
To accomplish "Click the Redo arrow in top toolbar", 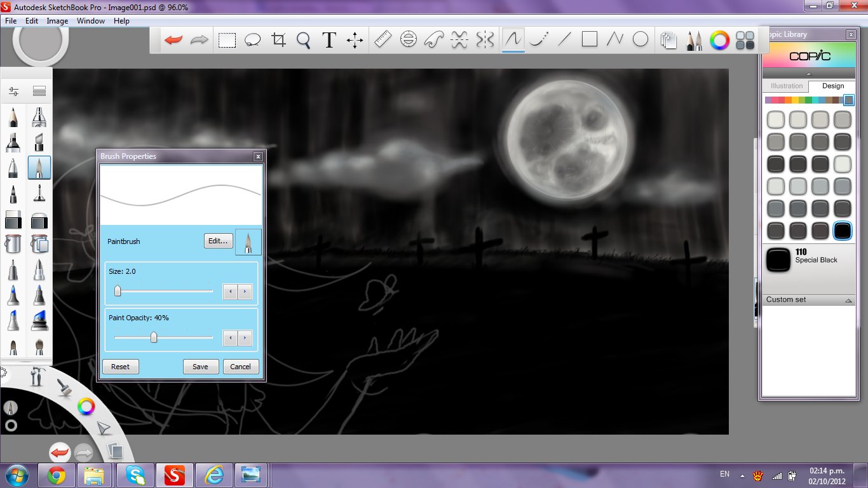I will (x=200, y=40).
